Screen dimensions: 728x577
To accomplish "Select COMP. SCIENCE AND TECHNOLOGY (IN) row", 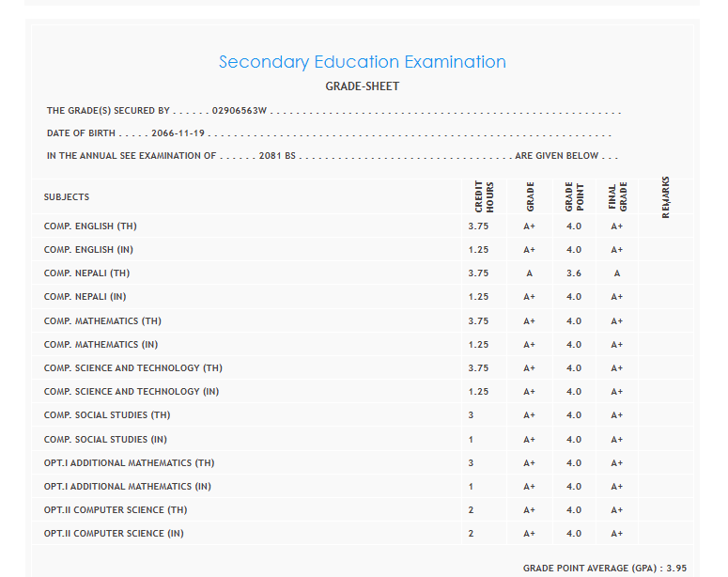I will (x=132, y=392).
